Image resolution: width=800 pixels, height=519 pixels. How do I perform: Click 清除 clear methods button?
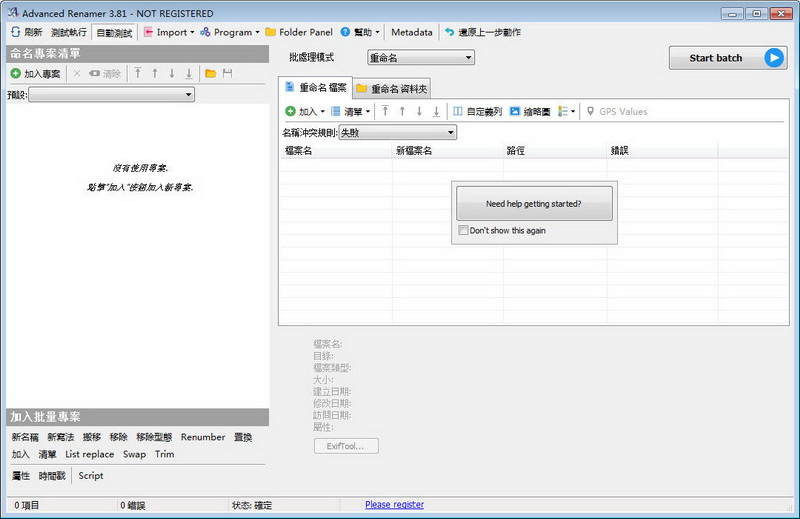(105, 74)
